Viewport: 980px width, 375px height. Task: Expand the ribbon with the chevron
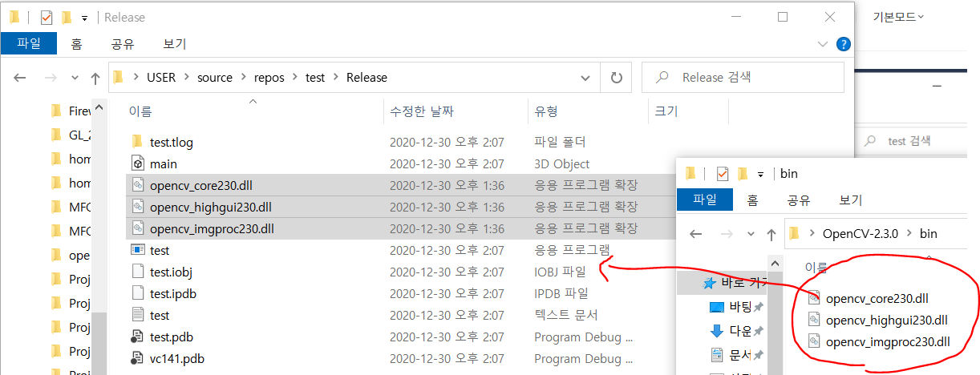[823, 44]
